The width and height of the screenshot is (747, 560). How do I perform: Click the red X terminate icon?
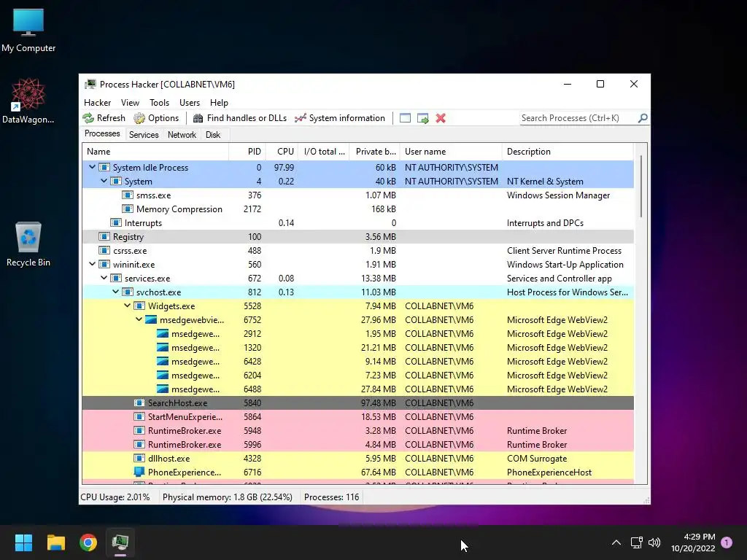pyautogui.click(x=441, y=118)
